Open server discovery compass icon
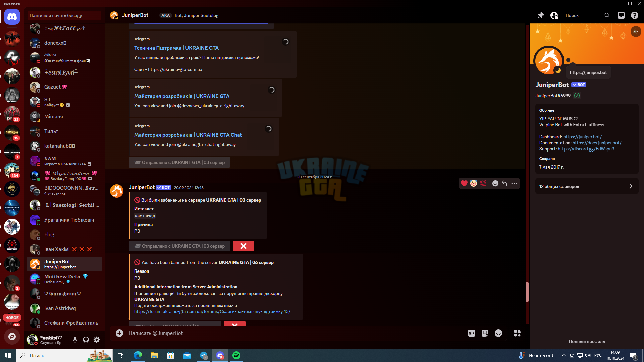 (12, 337)
